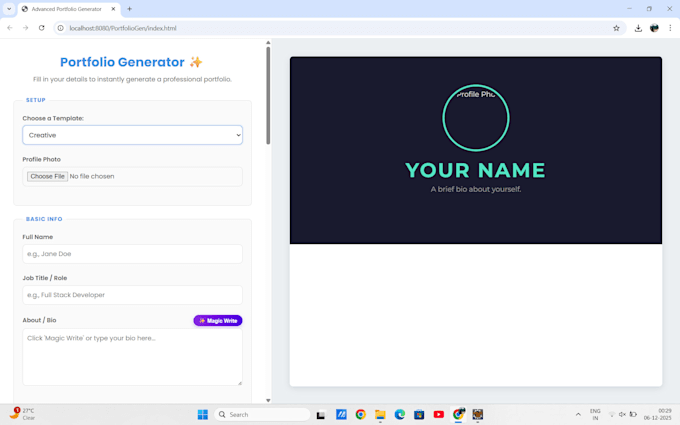
Task: Click the Portfolio Generator heading
Action: tap(131, 62)
